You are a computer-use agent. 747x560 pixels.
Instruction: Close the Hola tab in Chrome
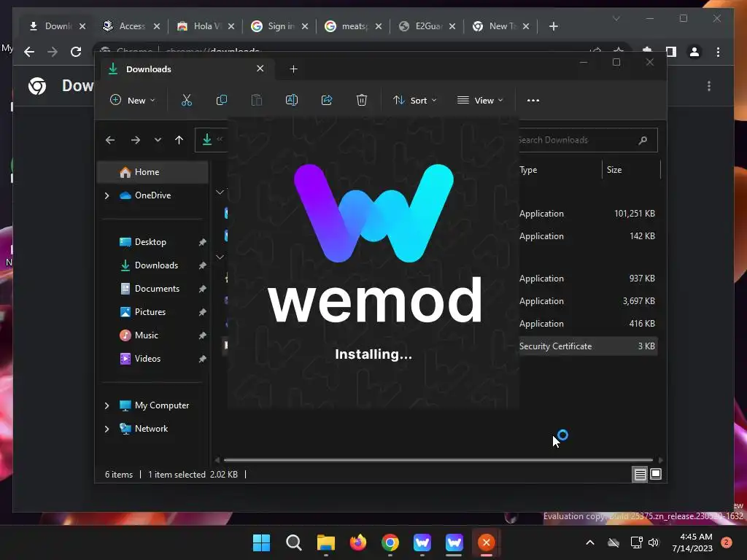tap(231, 26)
